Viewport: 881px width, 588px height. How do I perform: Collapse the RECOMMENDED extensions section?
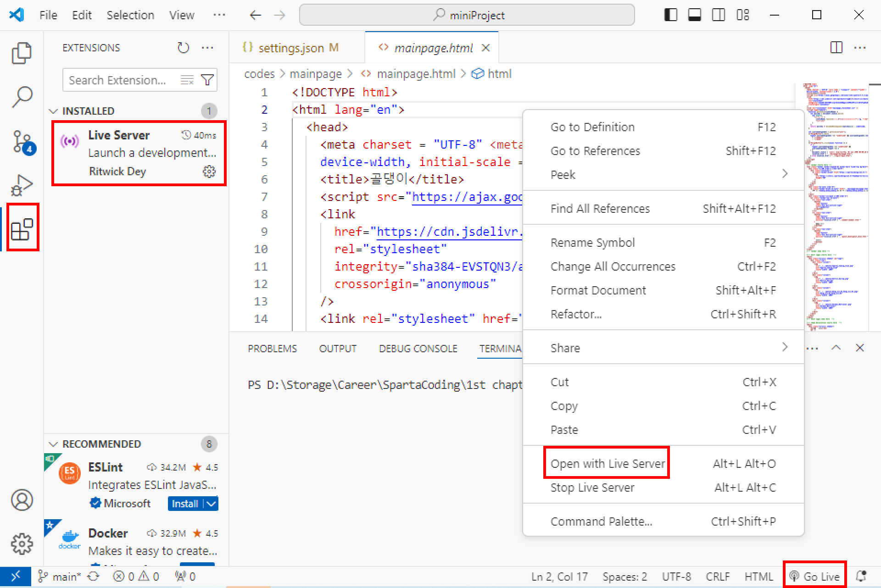pyautogui.click(x=53, y=444)
